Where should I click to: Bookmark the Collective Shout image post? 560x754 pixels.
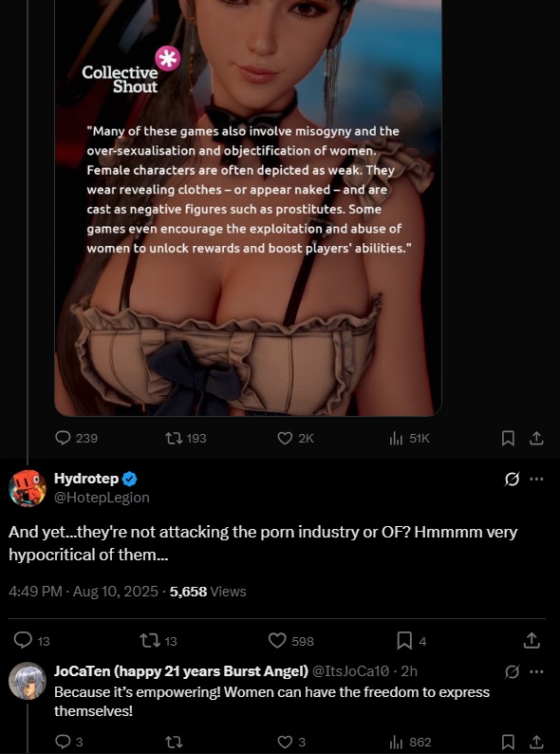(x=508, y=438)
